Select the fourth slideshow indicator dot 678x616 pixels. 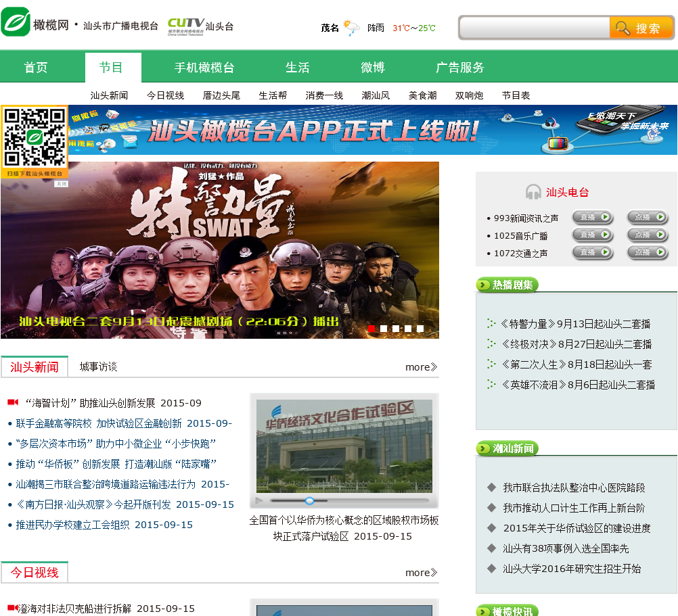tap(408, 329)
